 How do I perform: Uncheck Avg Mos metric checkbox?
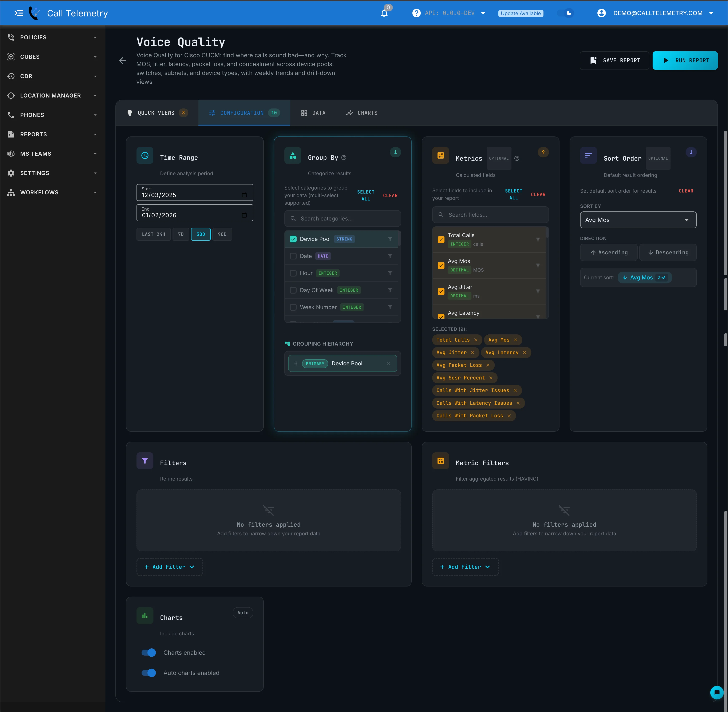point(441,266)
